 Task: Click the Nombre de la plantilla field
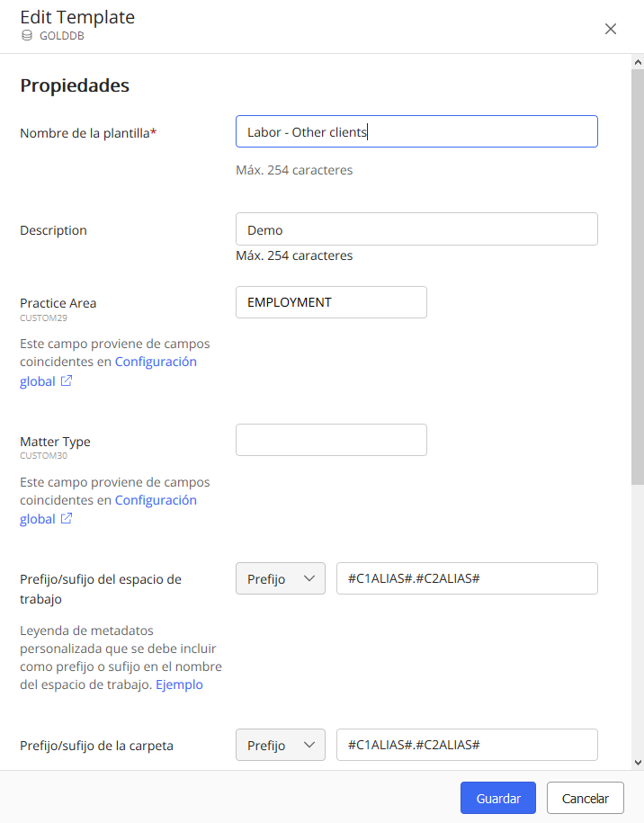click(416, 131)
